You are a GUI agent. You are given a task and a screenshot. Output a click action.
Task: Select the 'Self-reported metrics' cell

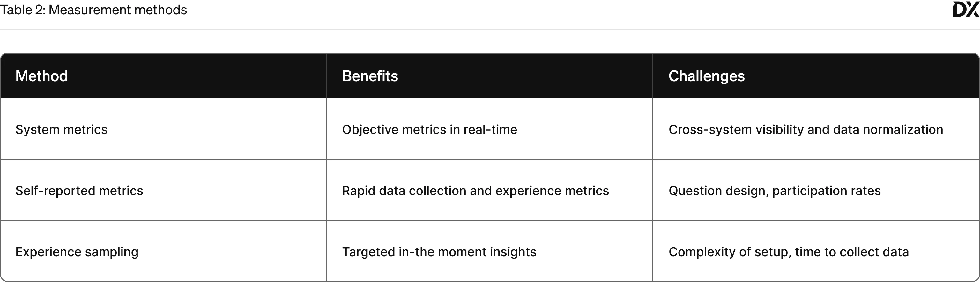click(x=79, y=191)
